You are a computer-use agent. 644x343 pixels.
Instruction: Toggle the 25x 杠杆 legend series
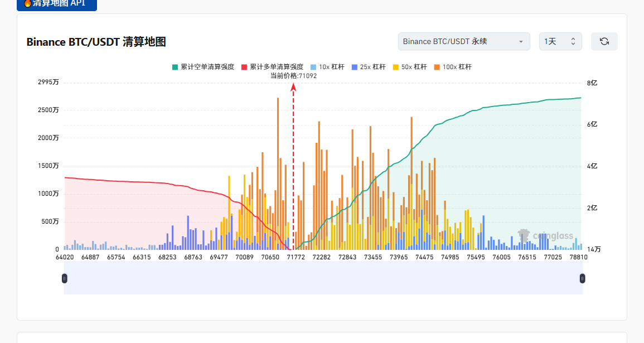[369, 67]
